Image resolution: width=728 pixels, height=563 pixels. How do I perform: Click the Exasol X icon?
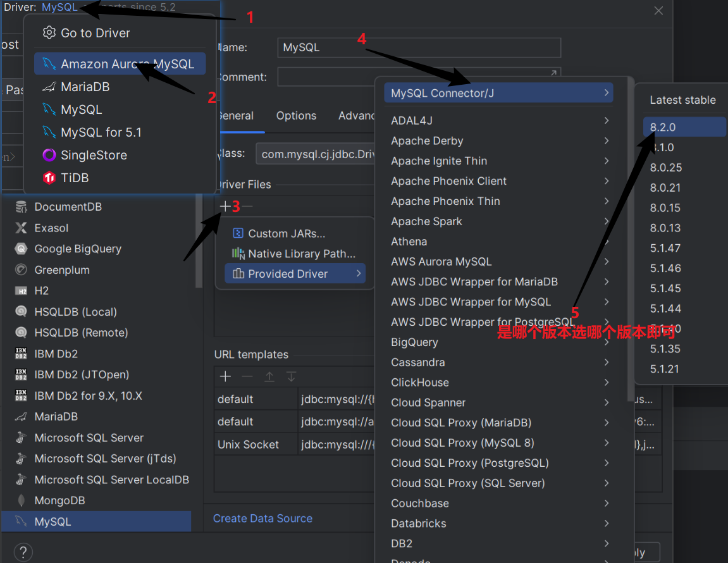click(21, 228)
